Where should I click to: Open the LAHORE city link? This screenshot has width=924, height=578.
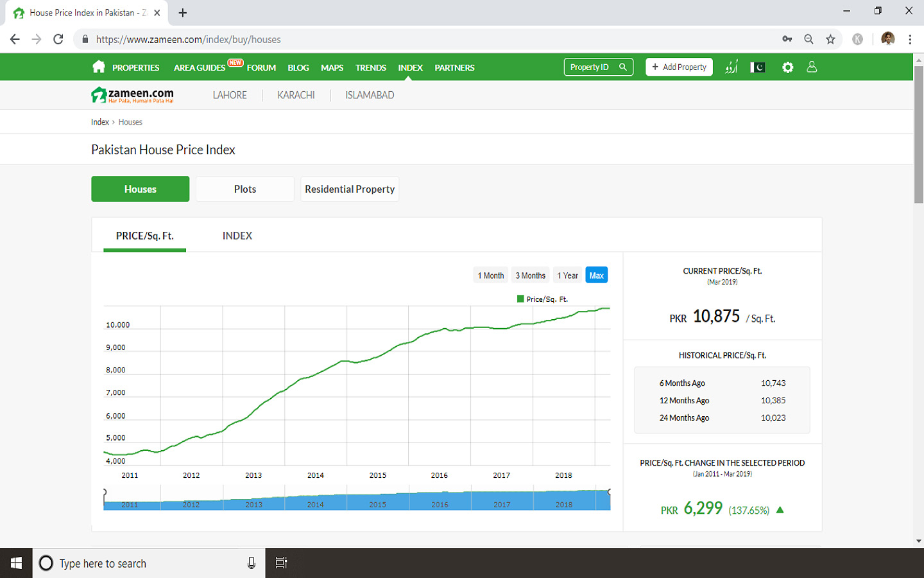point(230,95)
